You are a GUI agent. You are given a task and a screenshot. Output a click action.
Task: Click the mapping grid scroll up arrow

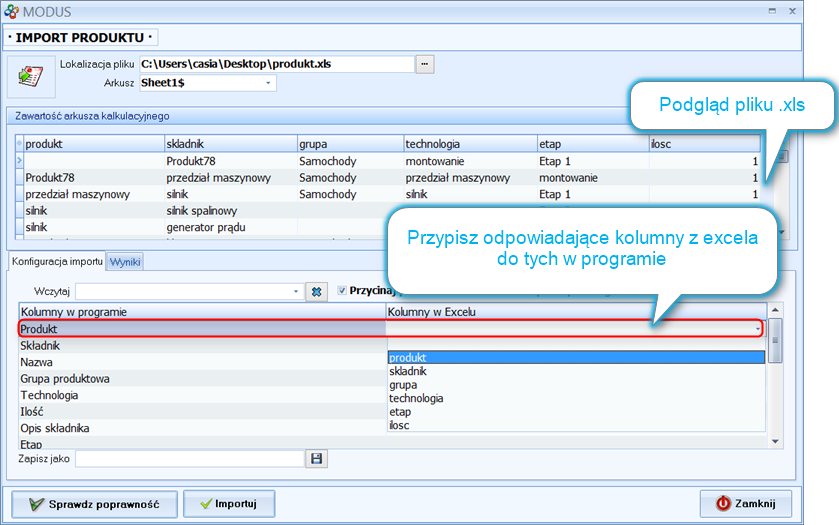pyautogui.click(x=775, y=310)
